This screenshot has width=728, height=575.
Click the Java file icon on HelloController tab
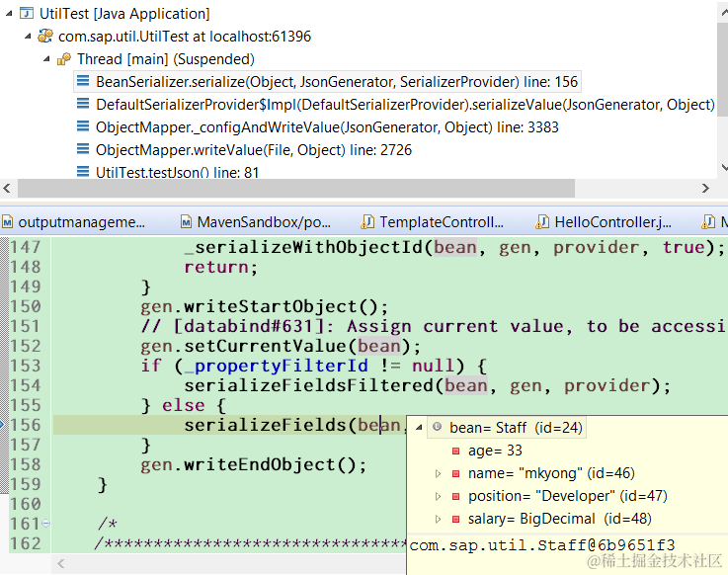pos(542,222)
